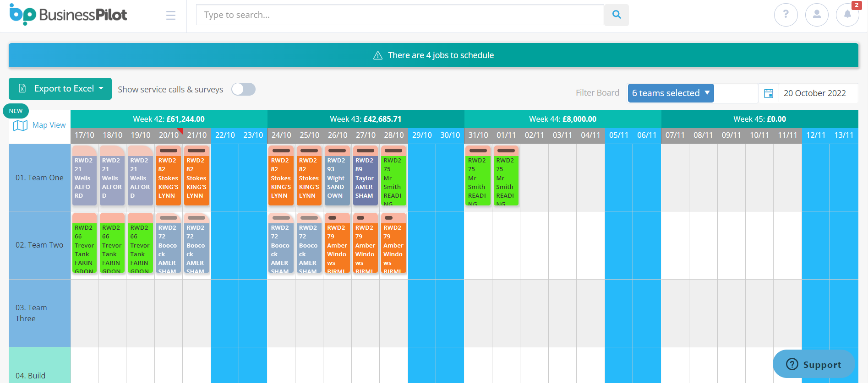The height and width of the screenshot is (383, 868).
Task: Toggle Show service calls & surveys
Action: [243, 89]
